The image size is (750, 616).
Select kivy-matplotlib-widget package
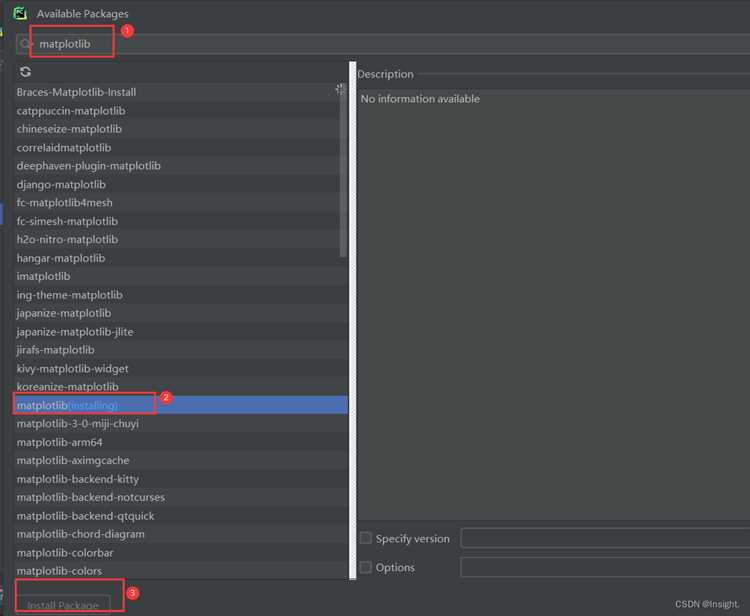181,369
